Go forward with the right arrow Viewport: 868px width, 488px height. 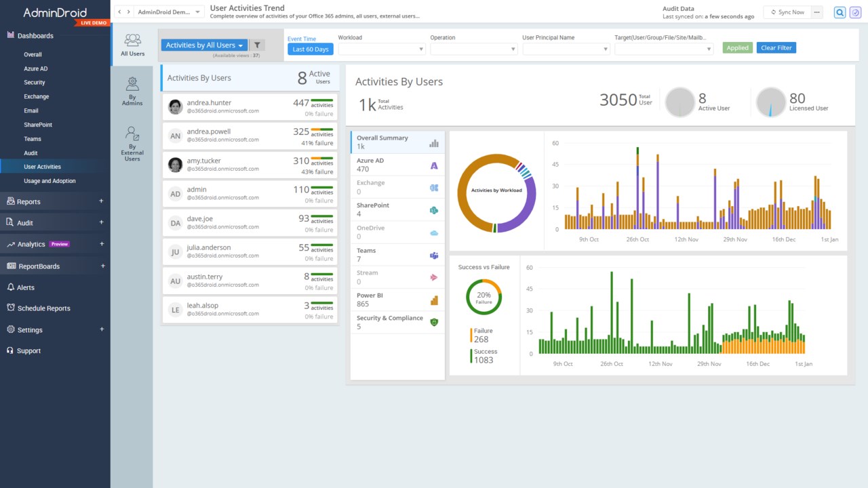coord(128,12)
